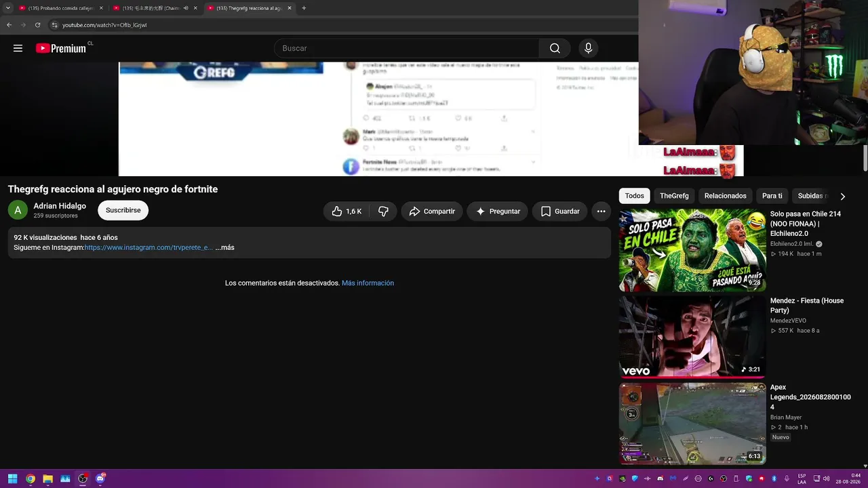Dislike the Thegrefg video
This screenshot has width=868, height=488.
click(x=383, y=211)
